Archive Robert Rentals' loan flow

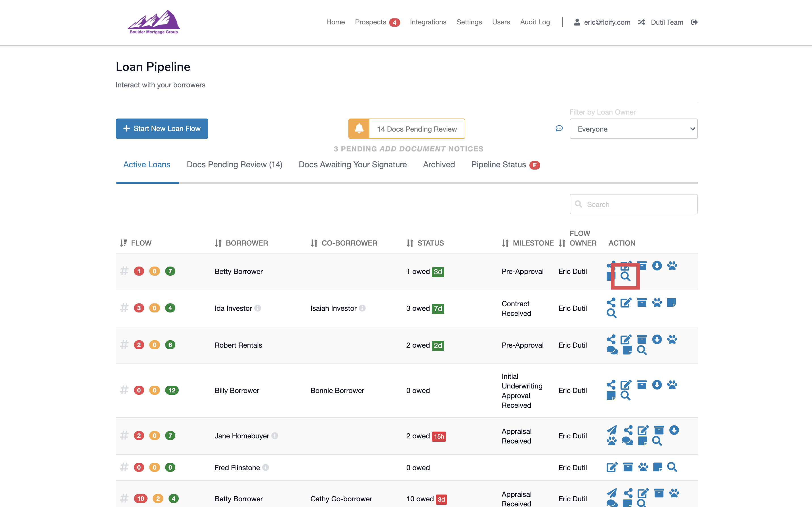(641, 339)
